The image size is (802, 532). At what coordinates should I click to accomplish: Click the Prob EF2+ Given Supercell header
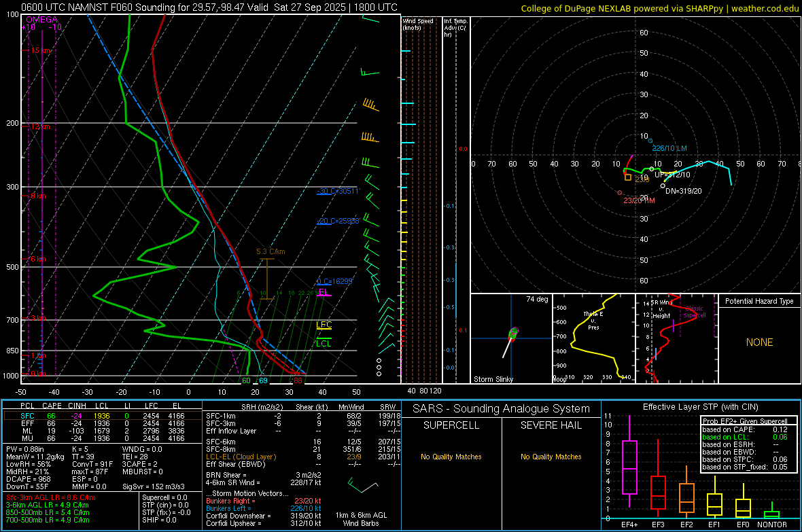click(745, 421)
